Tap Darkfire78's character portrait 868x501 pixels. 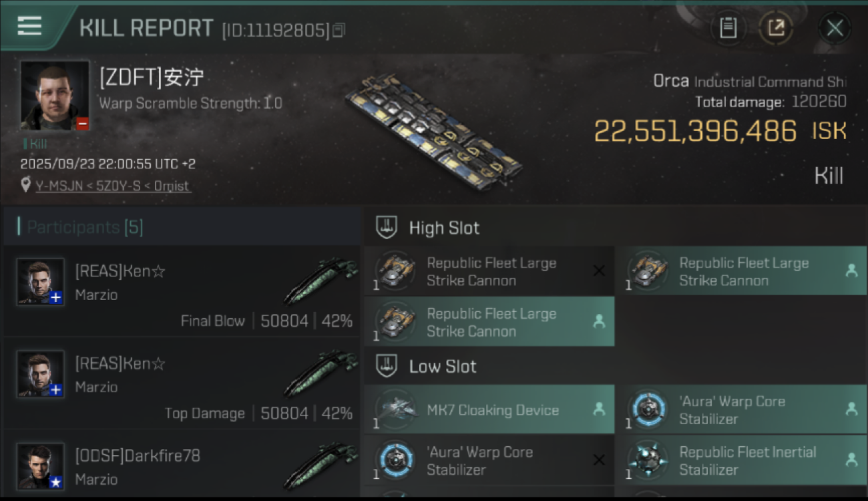pos(41,466)
